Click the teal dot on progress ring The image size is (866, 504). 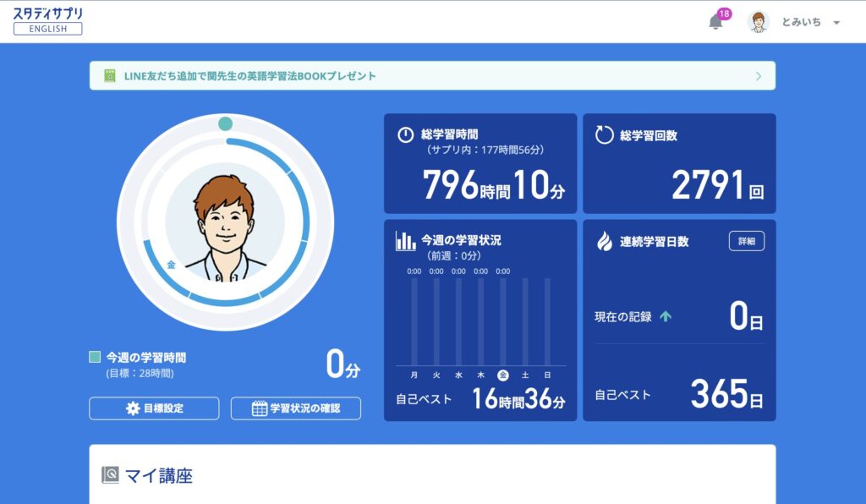tap(225, 123)
